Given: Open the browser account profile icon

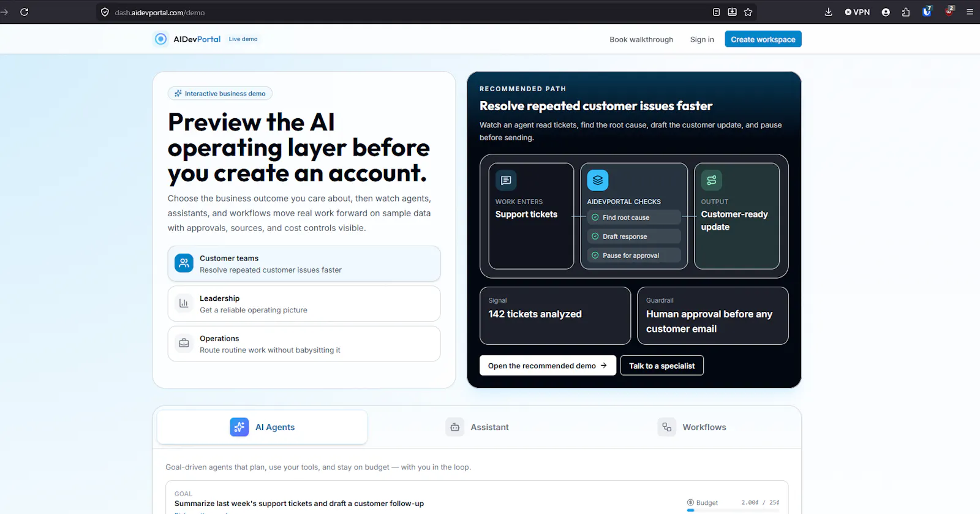Looking at the screenshot, I should (x=886, y=12).
